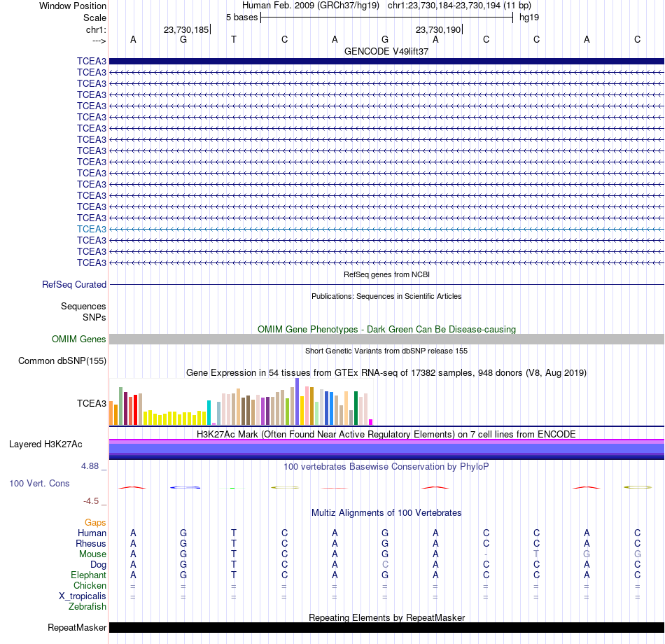Open "100 vertebrates Basewise Conservation by PhyloP" title
This screenshot has width=665, height=644.
tap(386, 467)
